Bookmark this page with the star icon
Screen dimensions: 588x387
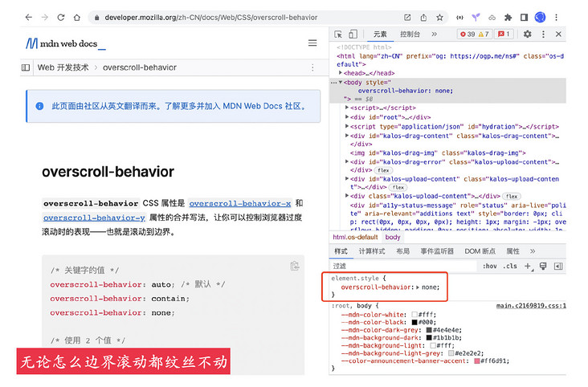[439, 17]
